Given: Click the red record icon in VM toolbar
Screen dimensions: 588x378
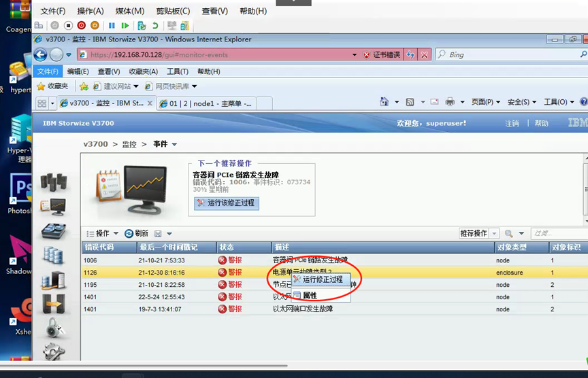Looking at the screenshot, I should (82, 25).
